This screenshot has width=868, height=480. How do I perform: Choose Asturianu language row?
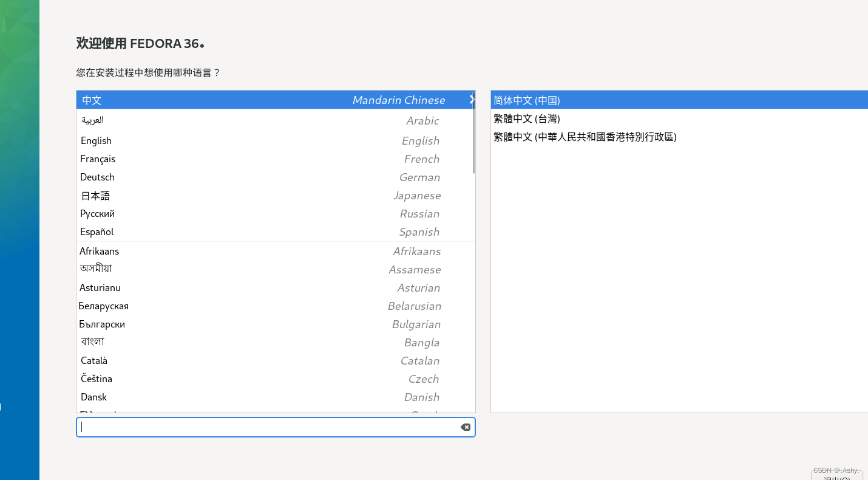pyautogui.click(x=276, y=287)
